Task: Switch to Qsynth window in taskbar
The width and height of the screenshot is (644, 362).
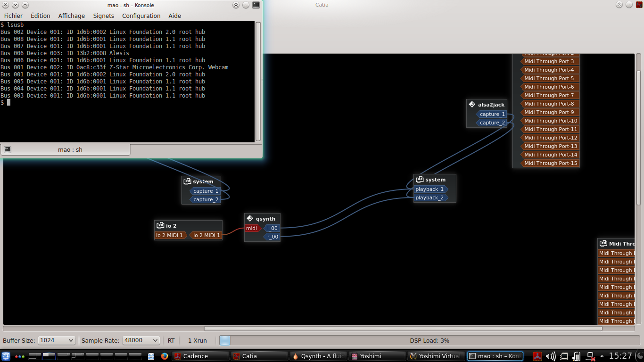Action: coord(318,356)
